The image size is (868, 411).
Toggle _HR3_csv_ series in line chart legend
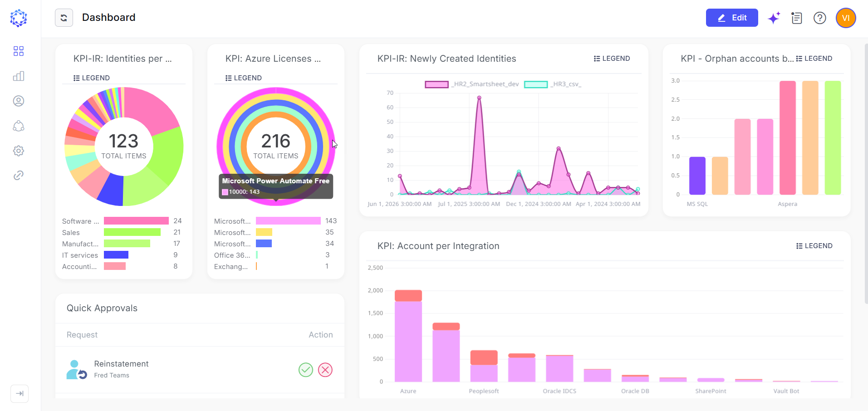(553, 84)
